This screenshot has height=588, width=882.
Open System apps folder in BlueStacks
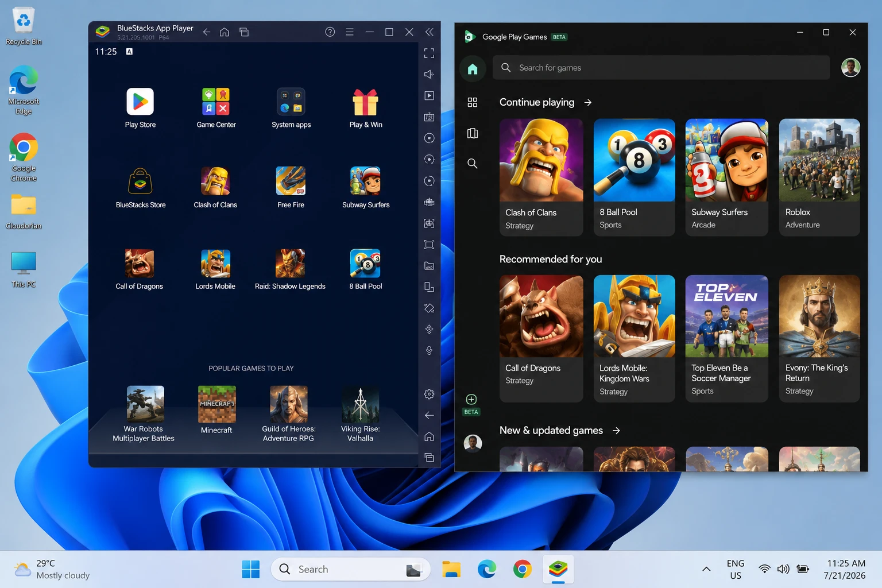(x=291, y=102)
